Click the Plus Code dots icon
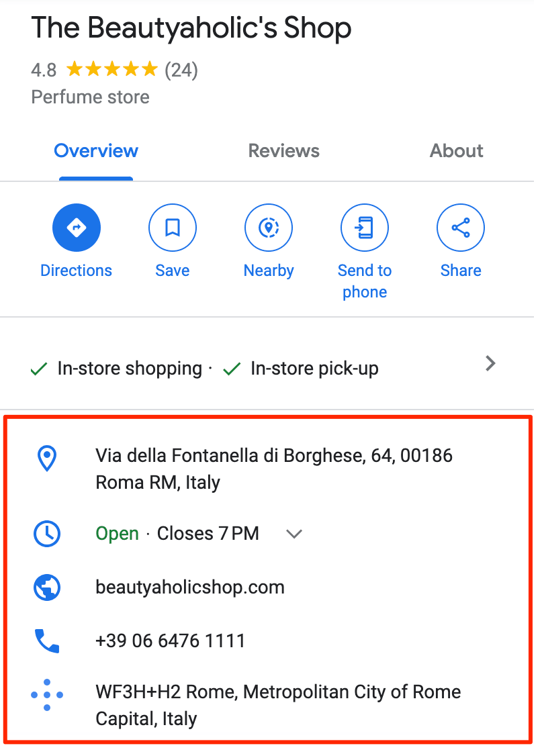The height and width of the screenshot is (756, 542). pos(46,694)
